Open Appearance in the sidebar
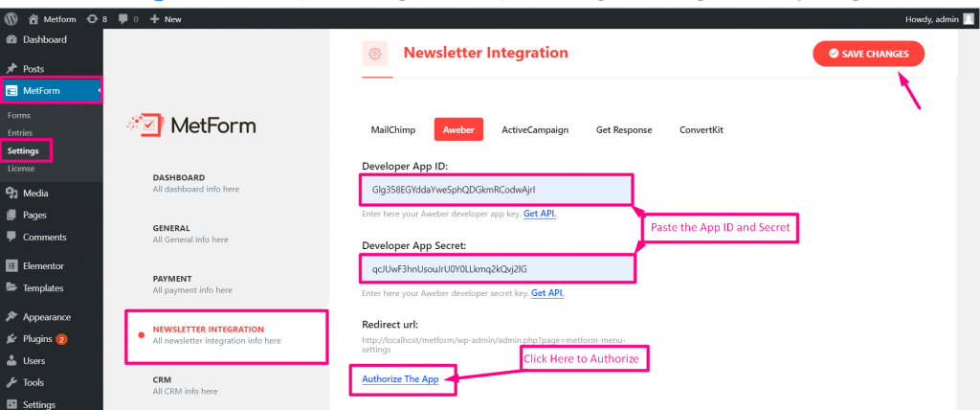The height and width of the screenshot is (410, 980). (47, 317)
